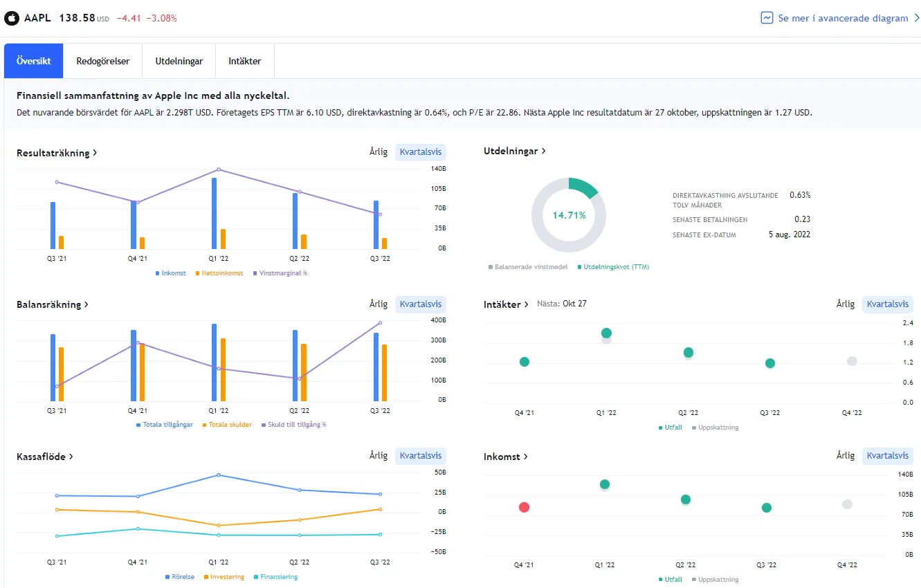Image resolution: width=921 pixels, height=588 pixels.
Task: Open the Resultaträkning section heading
Action: (57, 153)
